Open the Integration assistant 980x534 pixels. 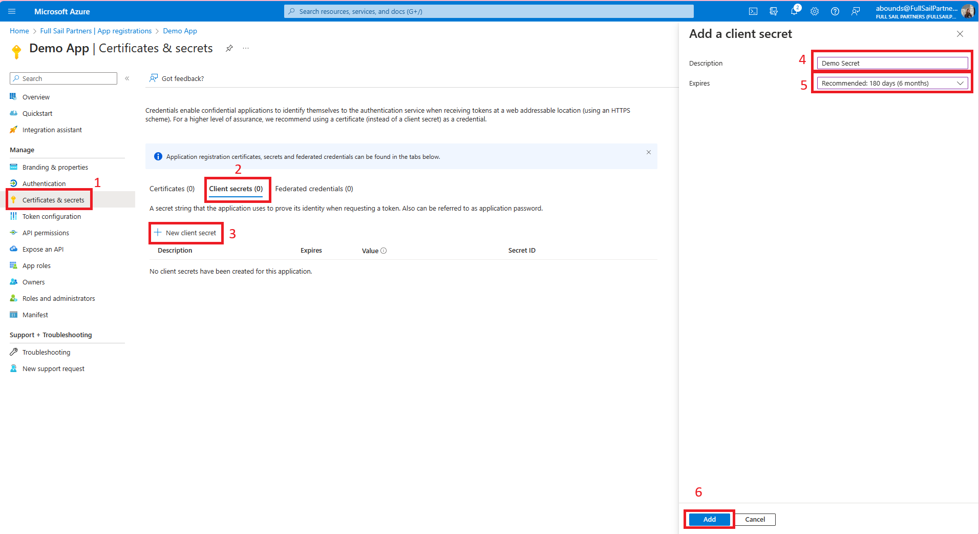coord(52,130)
